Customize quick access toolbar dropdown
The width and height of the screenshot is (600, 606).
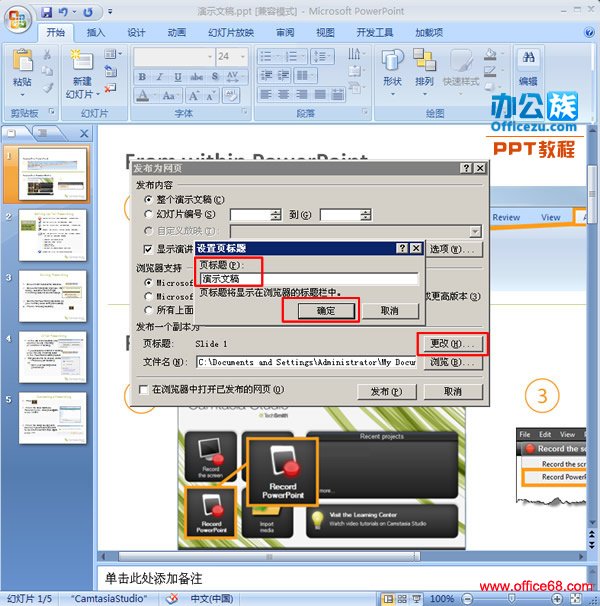point(110,12)
